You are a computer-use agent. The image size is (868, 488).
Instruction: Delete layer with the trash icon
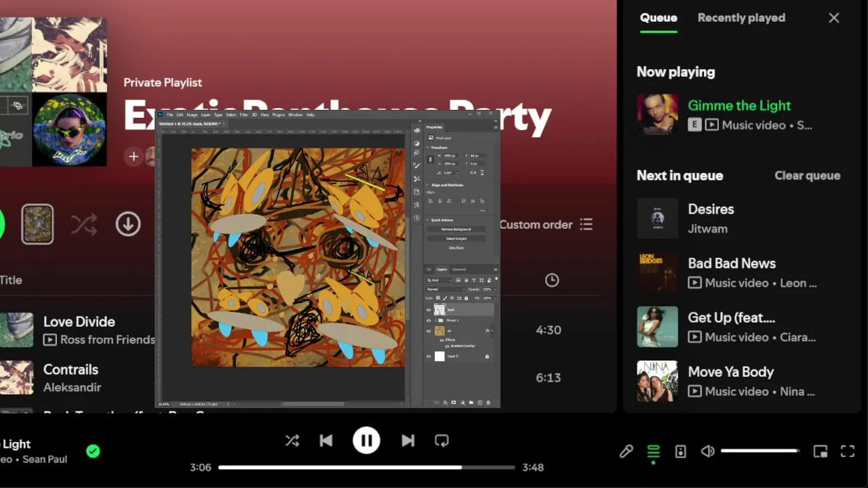pyautogui.click(x=488, y=403)
